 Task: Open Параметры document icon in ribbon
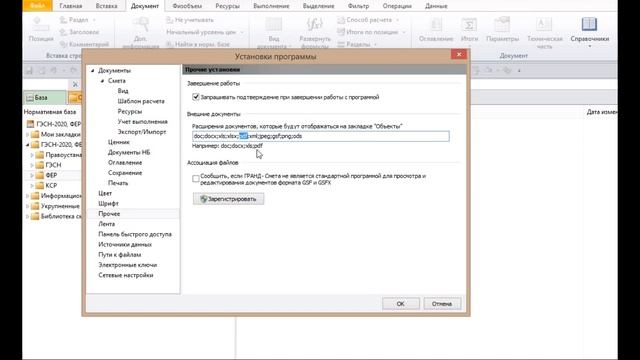pyautogui.click(x=502, y=24)
